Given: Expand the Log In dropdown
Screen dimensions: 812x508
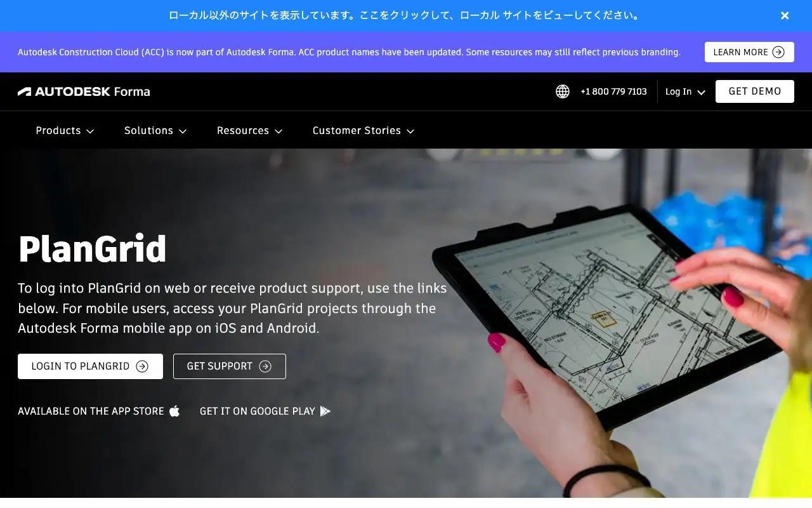Looking at the screenshot, I should point(685,91).
